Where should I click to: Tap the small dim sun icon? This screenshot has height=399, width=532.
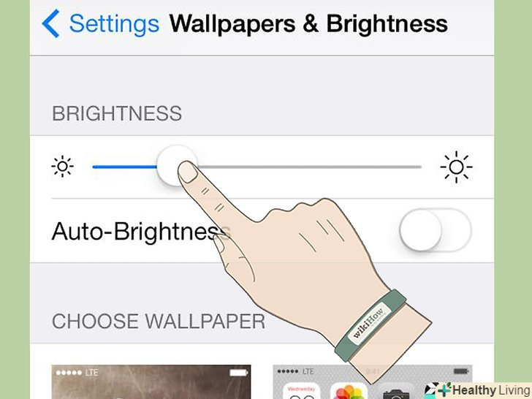click(x=62, y=167)
